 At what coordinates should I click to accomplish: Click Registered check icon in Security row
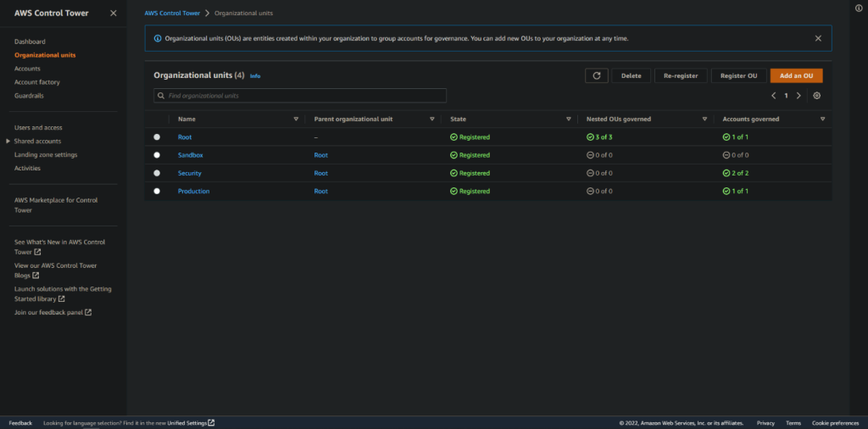click(x=454, y=173)
